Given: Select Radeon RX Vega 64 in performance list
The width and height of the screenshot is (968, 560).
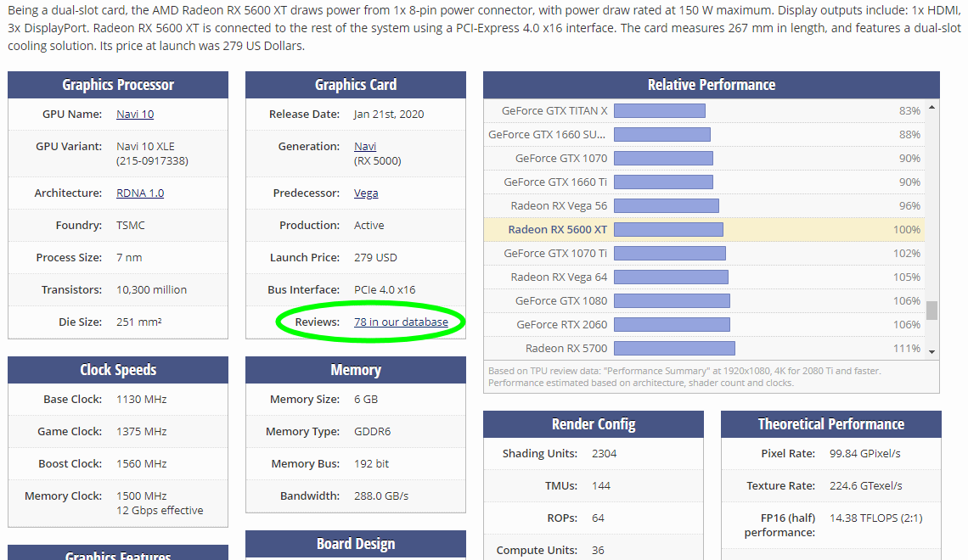Looking at the screenshot, I should pyautogui.click(x=560, y=277).
